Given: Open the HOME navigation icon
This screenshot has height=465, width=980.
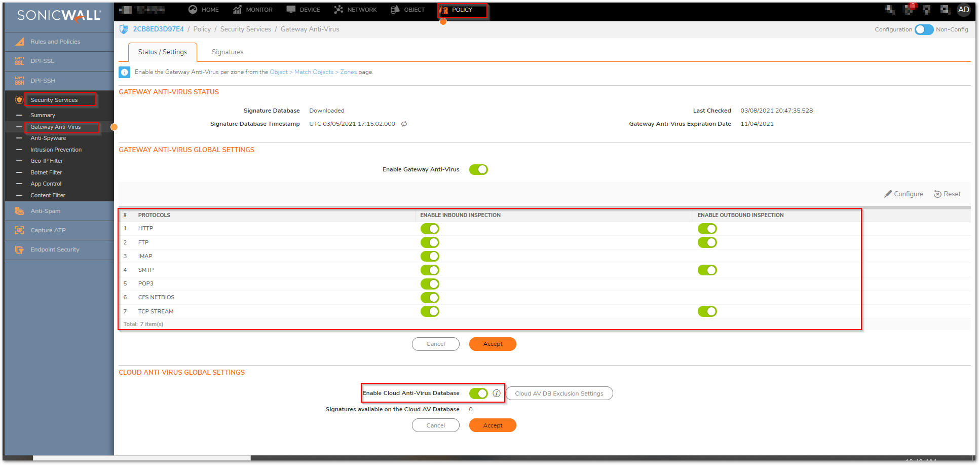Looking at the screenshot, I should (193, 10).
